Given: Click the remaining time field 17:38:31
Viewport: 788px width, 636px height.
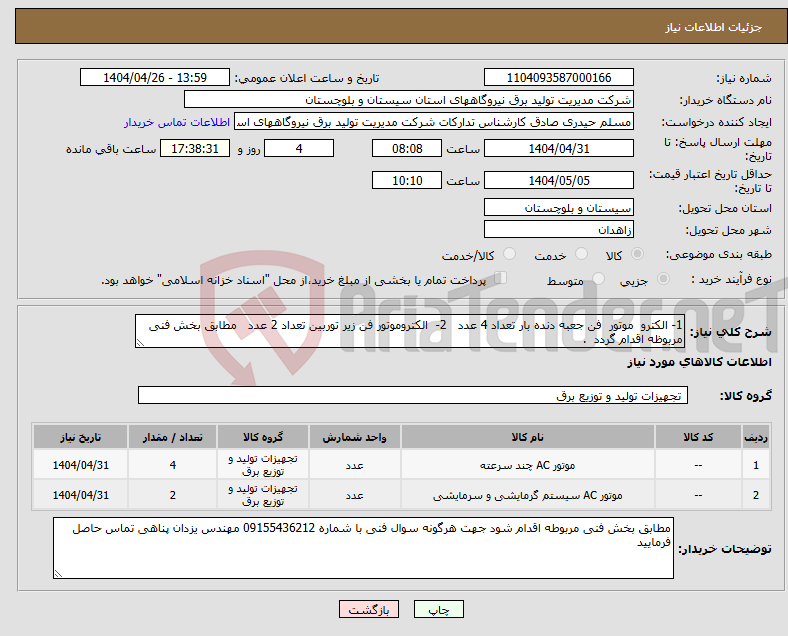Looking at the screenshot, I should (x=194, y=148).
